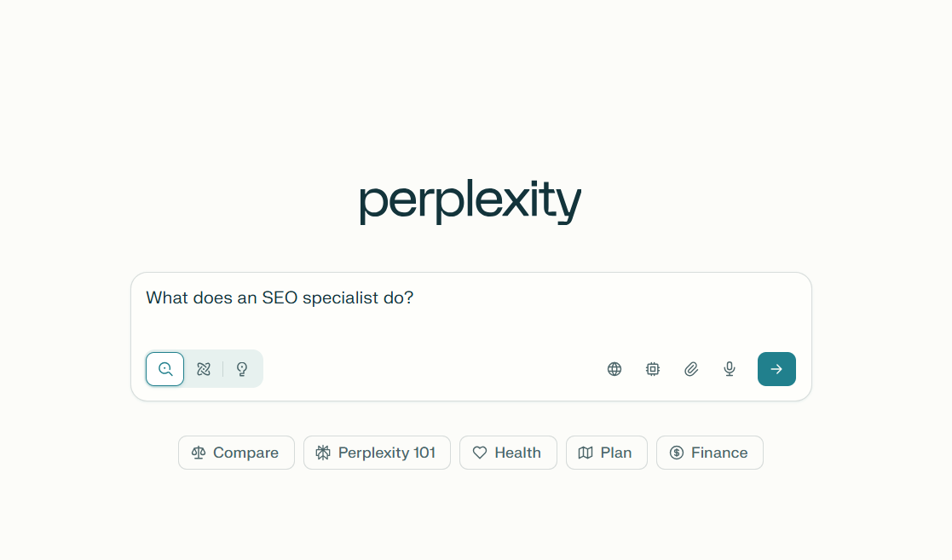This screenshot has width=952, height=560.
Task: Select the Plan category
Action: pos(606,453)
